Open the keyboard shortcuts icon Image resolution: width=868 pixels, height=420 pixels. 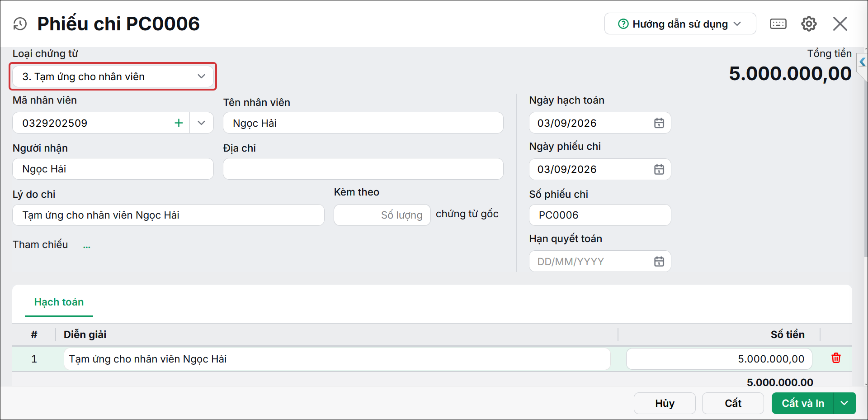[x=778, y=24]
